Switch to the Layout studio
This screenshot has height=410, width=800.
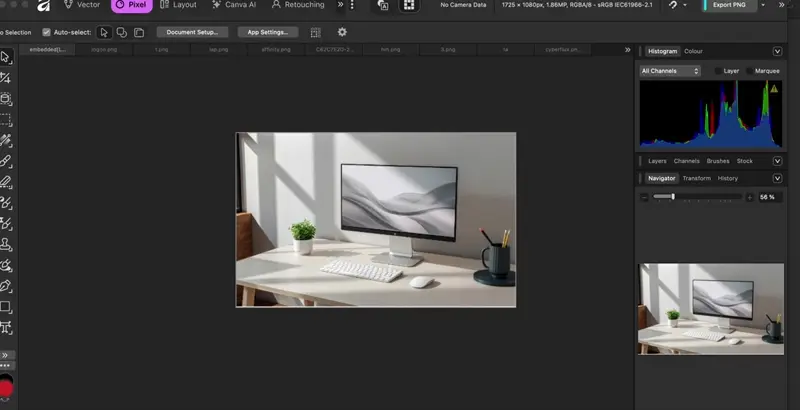tap(178, 5)
